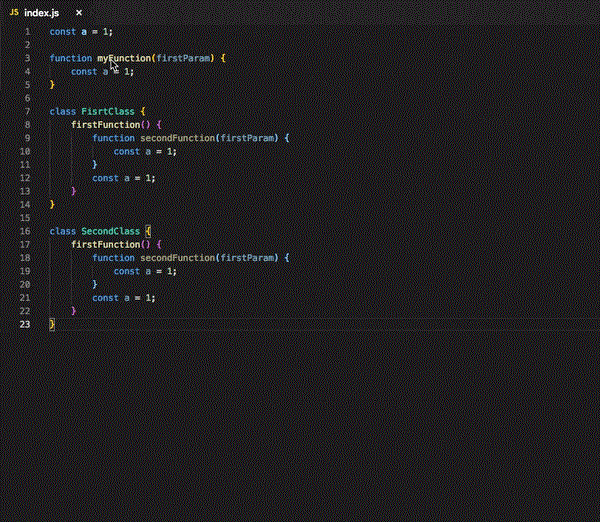Viewport: 600px width, 522px height.
Task: Click const keyword on line 19
Action: click(127, 271)
